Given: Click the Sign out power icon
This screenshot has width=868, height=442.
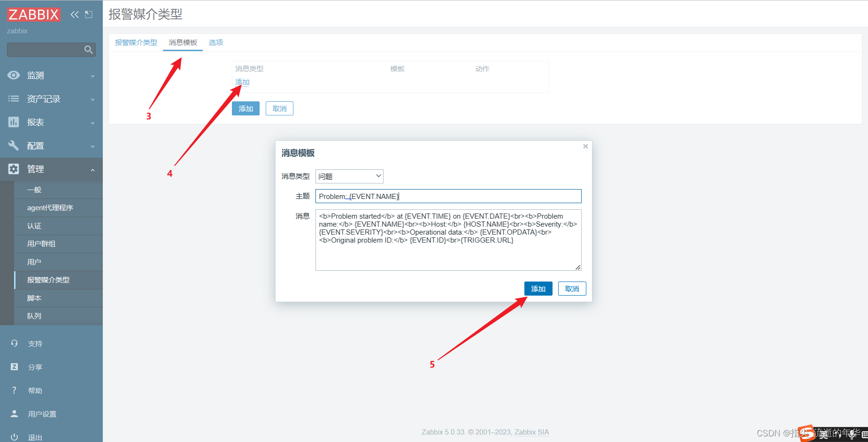Looking at the screenshot, I should [15, 437].
